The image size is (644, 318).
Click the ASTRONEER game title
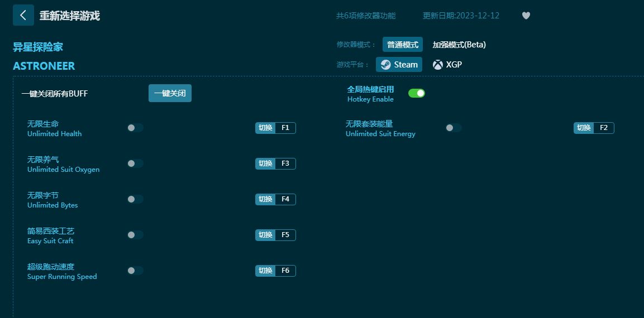(x=44, y=66)
